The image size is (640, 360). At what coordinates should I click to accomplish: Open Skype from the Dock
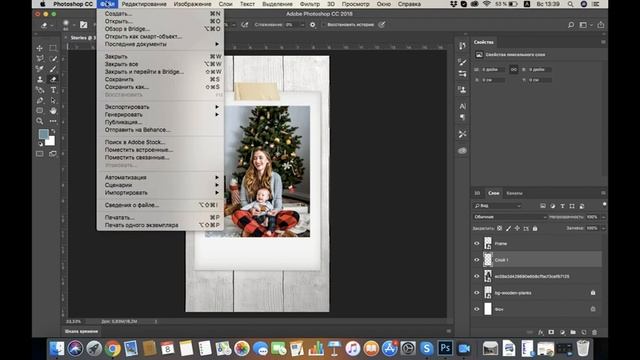click(427, 349)
